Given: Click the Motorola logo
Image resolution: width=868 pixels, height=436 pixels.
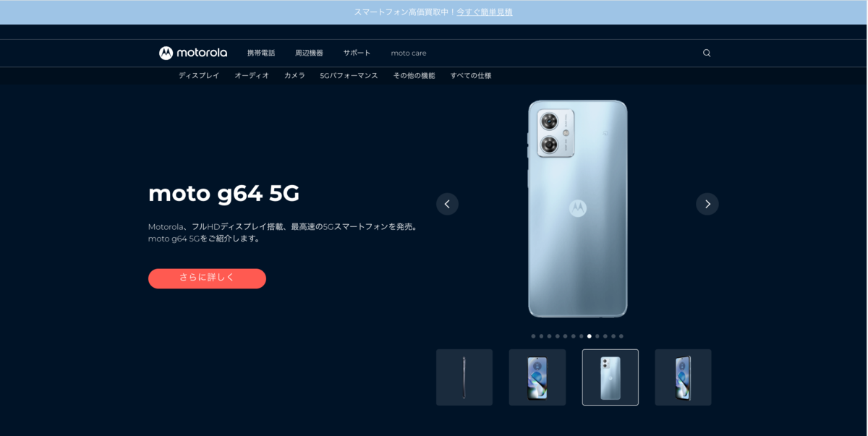Looking at the screenshot, I should (193, 53).
